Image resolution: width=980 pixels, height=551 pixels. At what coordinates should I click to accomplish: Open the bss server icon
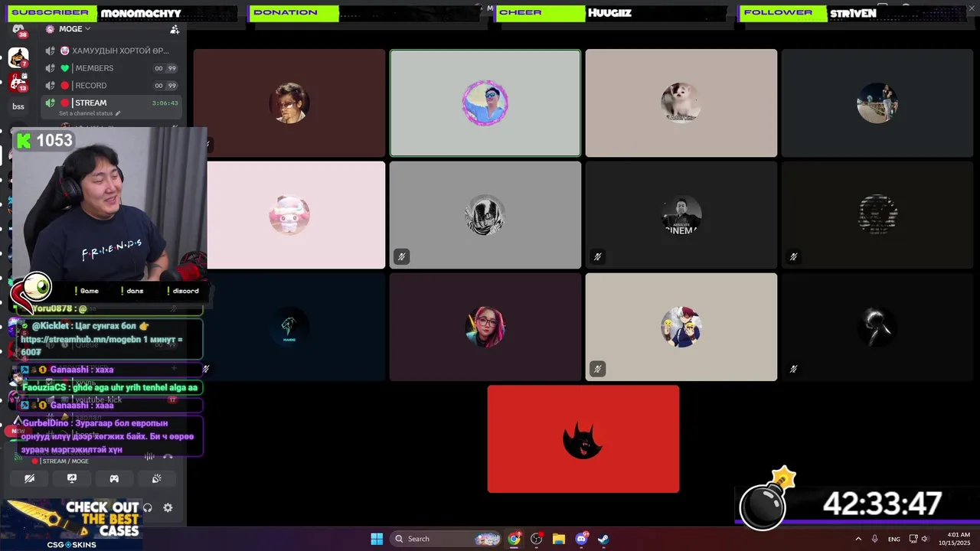18,106
